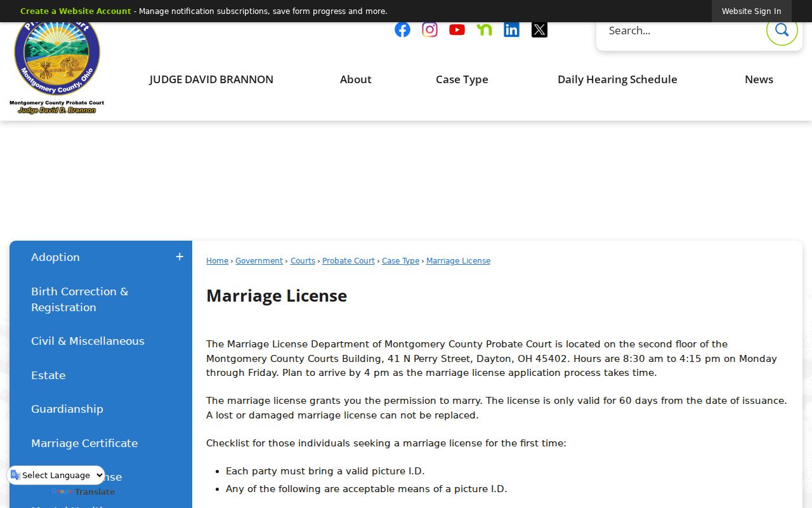Image resolution: width=812 pixels, height=508 pixels.
Task: Click the Google Translate label
Action: [x=83, y=492]
